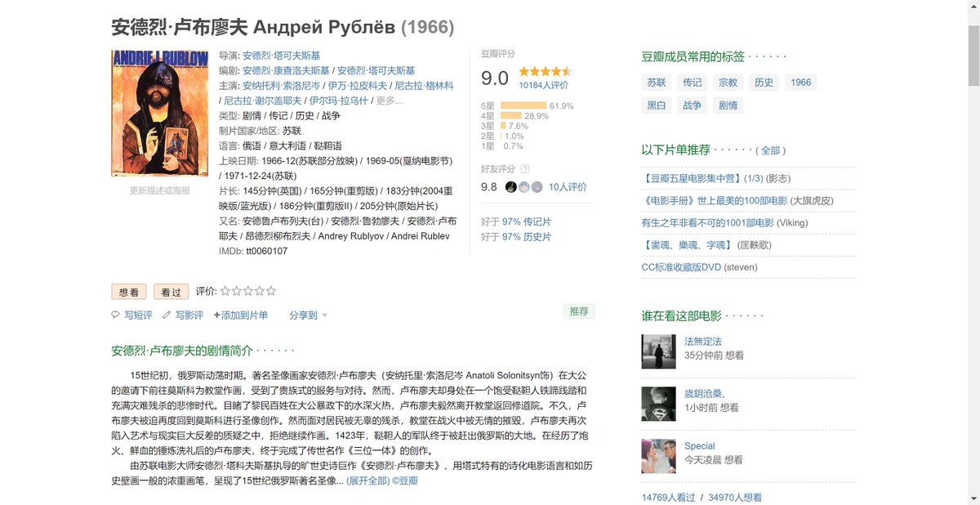
Task: View the 34970人想看 wishlist link
Action: 735,497
